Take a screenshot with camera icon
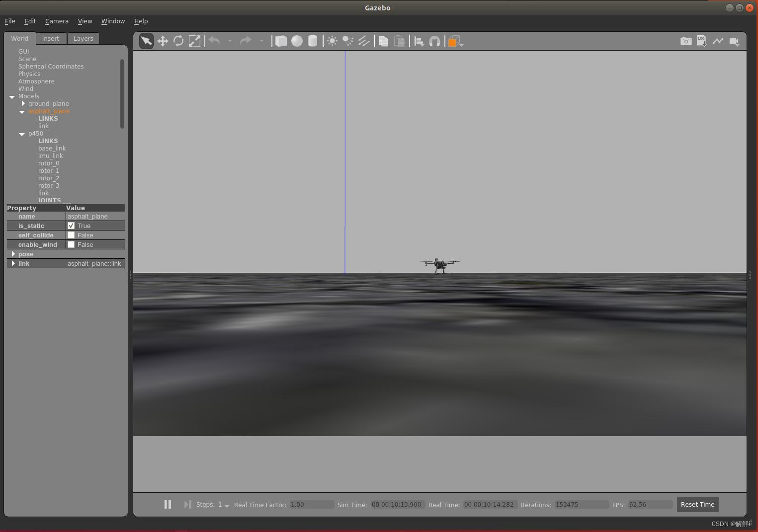Screen dimensions: 758x532 (x=686, y=41)
